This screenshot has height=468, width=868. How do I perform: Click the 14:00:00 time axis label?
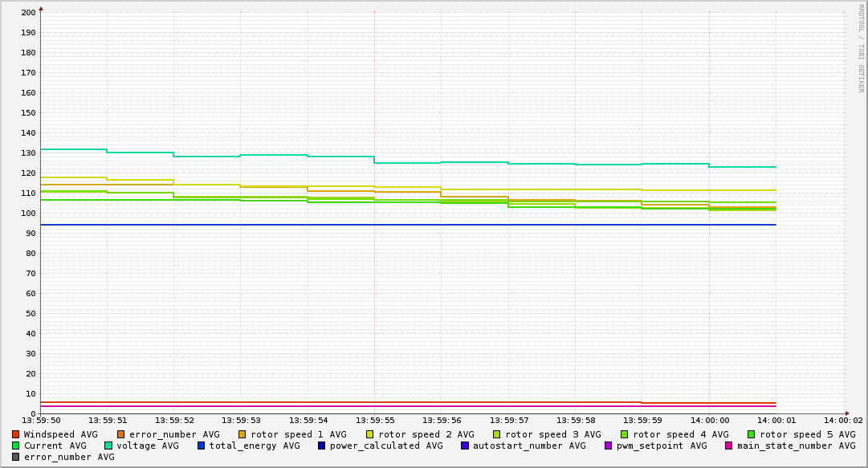(x=708, y=420)
